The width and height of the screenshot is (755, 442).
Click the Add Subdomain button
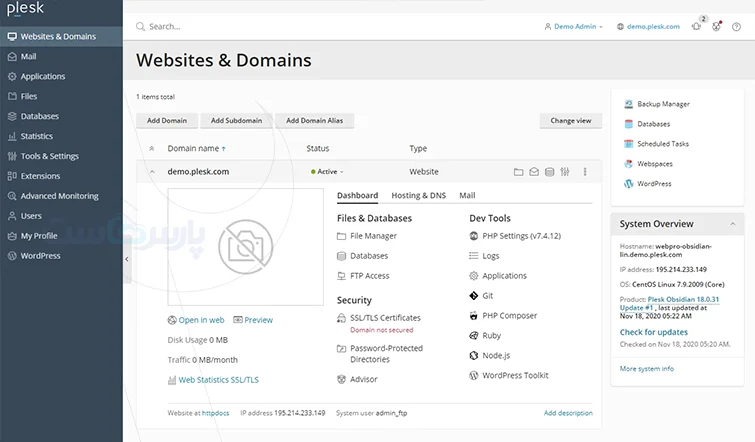pyautogui.click(x=236, y=121)
